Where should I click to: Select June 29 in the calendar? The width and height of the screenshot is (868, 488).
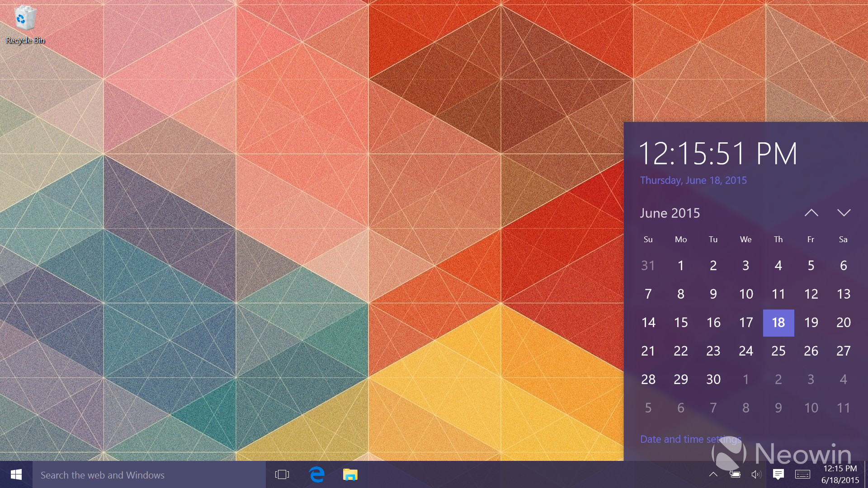[x=681, y=380]
